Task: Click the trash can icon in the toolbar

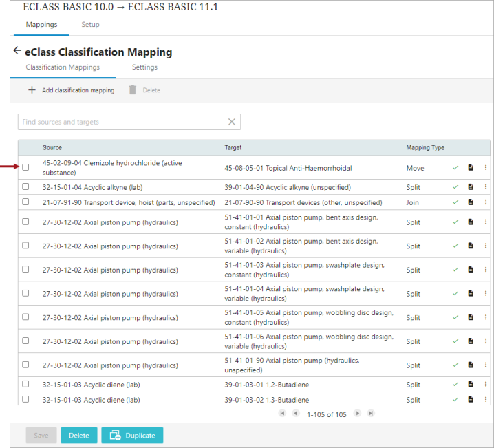Action: point(133,89)
